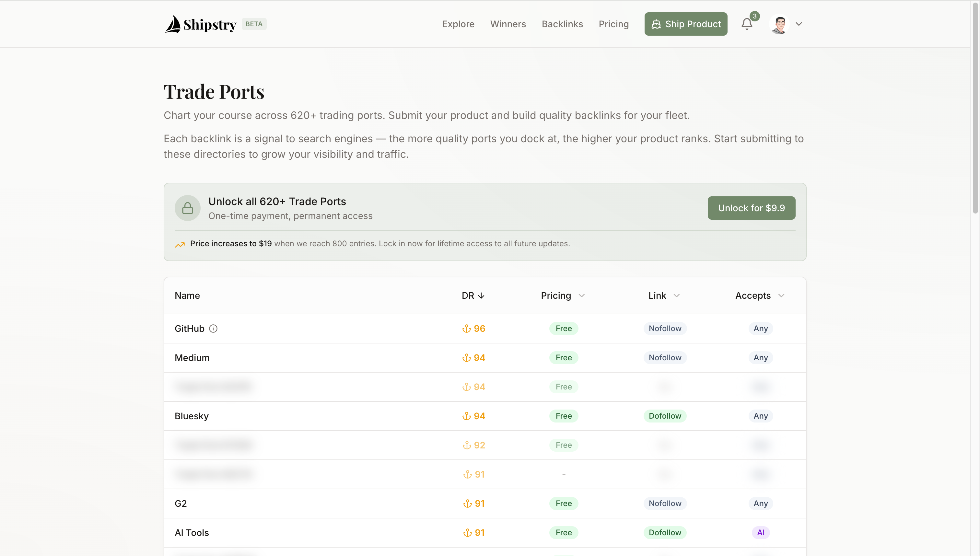Viewport: 980px width, 556px height.
Task: Open the Link column filter dropdown
Action: tap(676, 295)
